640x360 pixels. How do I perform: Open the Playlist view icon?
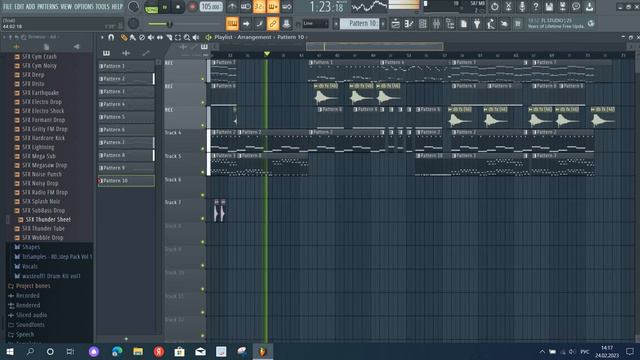point(395,24)
